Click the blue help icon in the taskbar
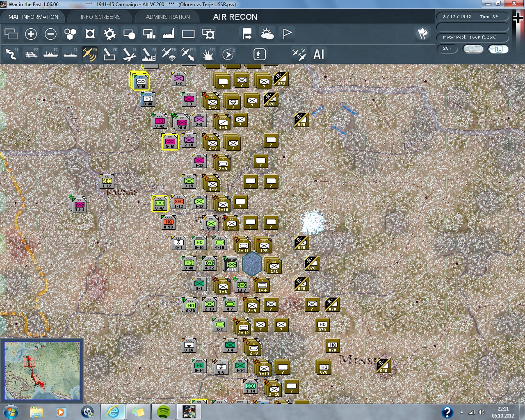Screen dimensions: 525x420 coord(447,412)
